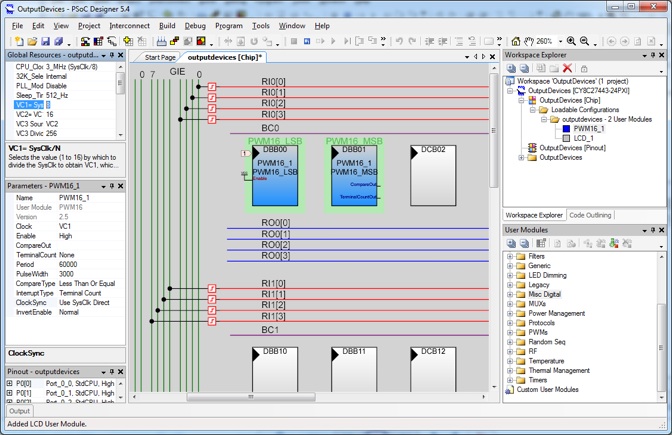Click the Save All toolbar icon
The image size is (672, 435).
58,41
